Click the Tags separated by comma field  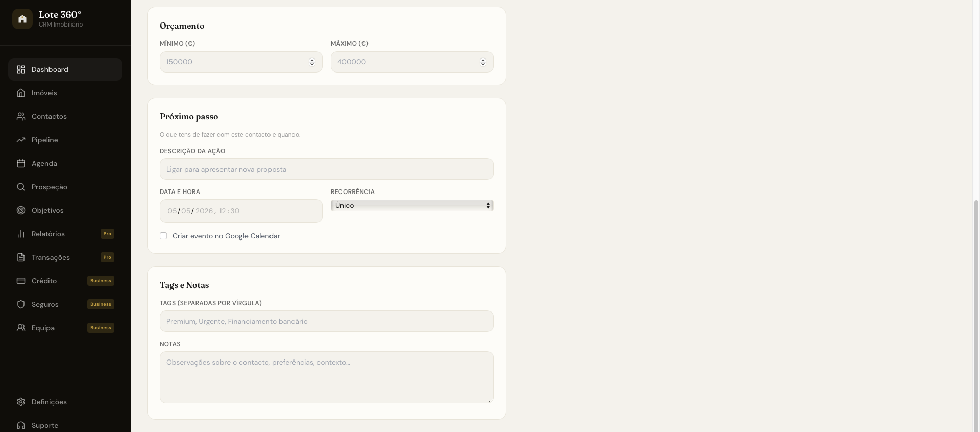pos(327,321)
